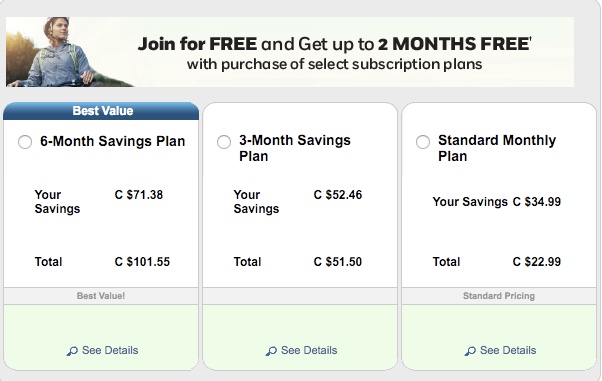This screenshot has height=381, width=602.
Task: Pick the Standard Monthly Plan radio button
Action: point(423,142)
